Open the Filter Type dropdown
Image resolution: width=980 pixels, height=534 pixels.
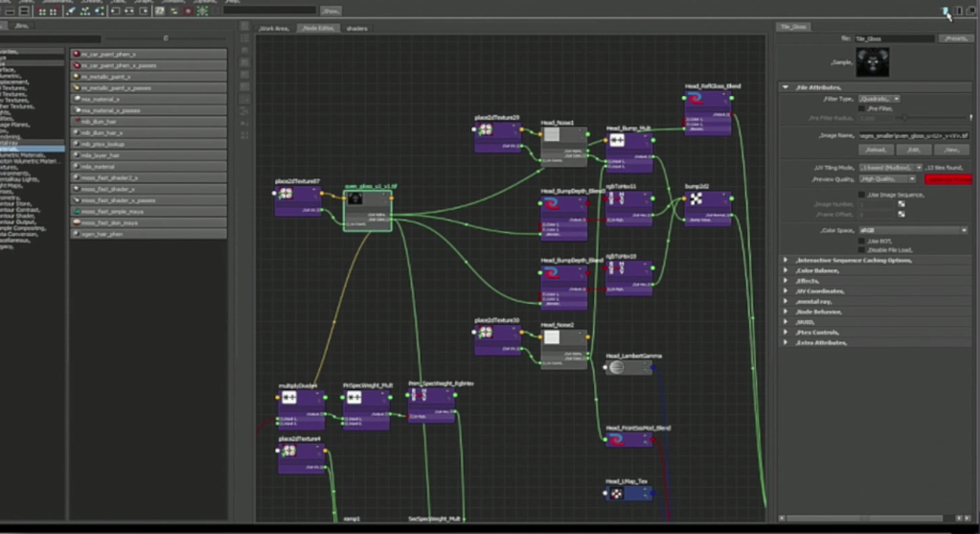click(879, 98)
